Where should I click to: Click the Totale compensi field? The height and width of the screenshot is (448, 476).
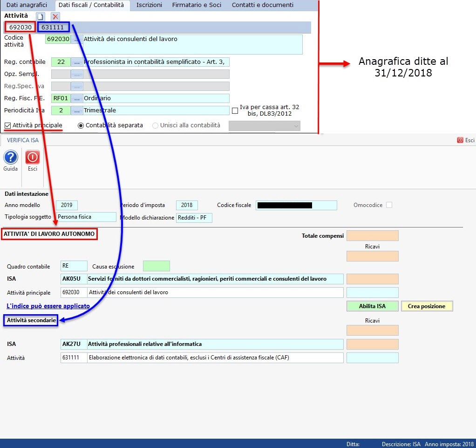372,236
